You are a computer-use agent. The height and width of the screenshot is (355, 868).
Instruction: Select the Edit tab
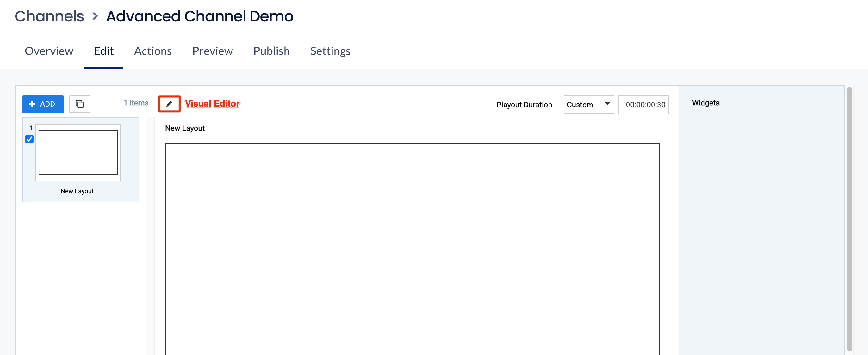pyautogui.click(x=103, y=51)
